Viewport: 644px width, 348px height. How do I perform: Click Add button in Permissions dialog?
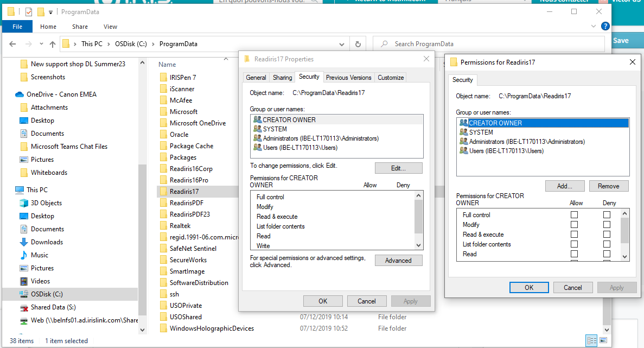click(x=565, y=186)
